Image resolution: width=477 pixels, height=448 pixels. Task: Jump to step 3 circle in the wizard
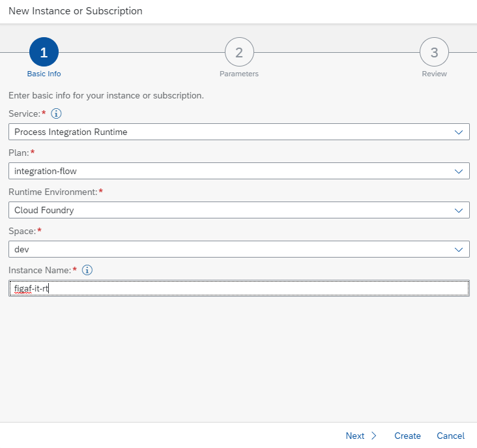click(x=434, y=52)
